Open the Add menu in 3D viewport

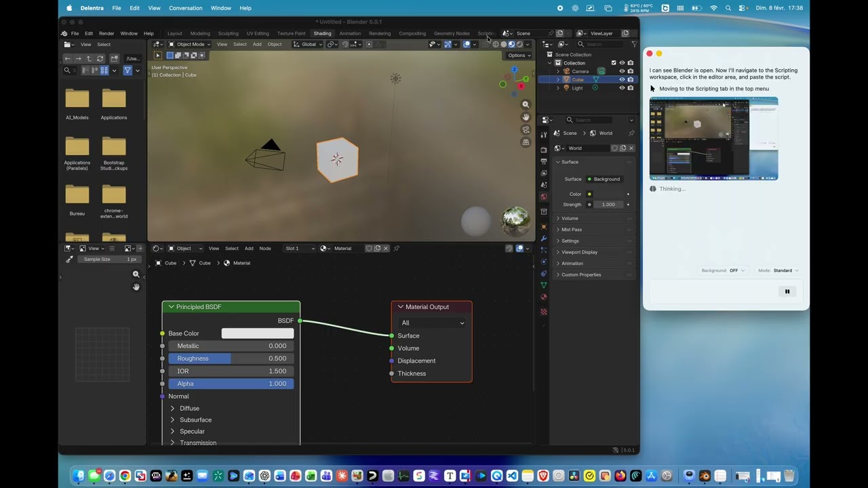click(x=257, y=44)
